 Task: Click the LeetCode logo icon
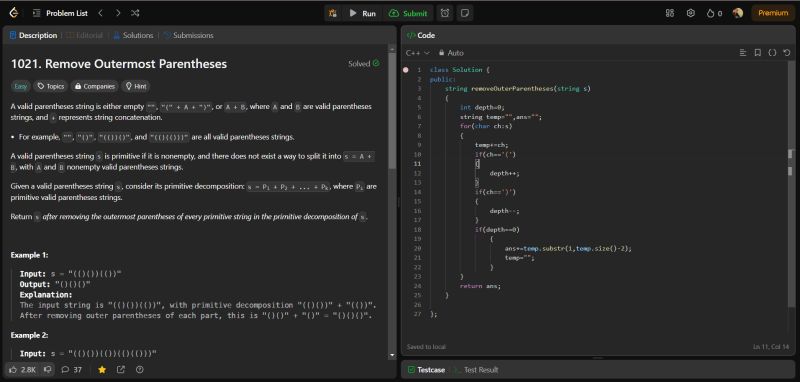coord(14,13)
